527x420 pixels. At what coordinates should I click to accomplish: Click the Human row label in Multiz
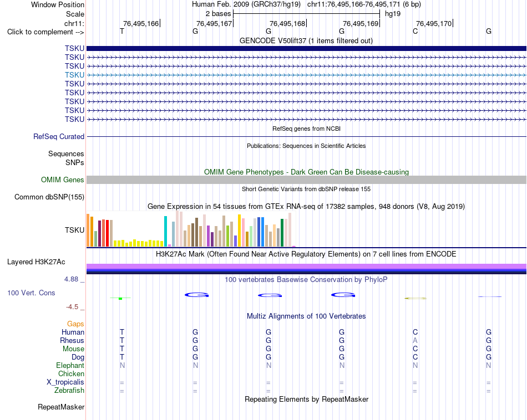point(73,332)
